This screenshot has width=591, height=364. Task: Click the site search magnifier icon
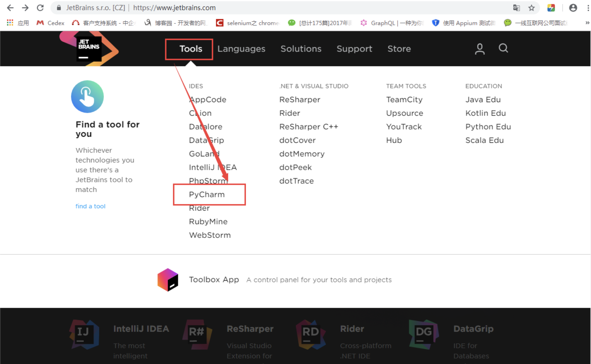(503, 48)
